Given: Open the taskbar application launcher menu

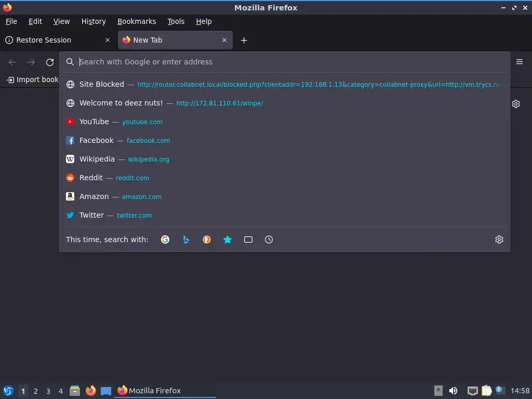Looking at the screenshot, I should 8,391.
